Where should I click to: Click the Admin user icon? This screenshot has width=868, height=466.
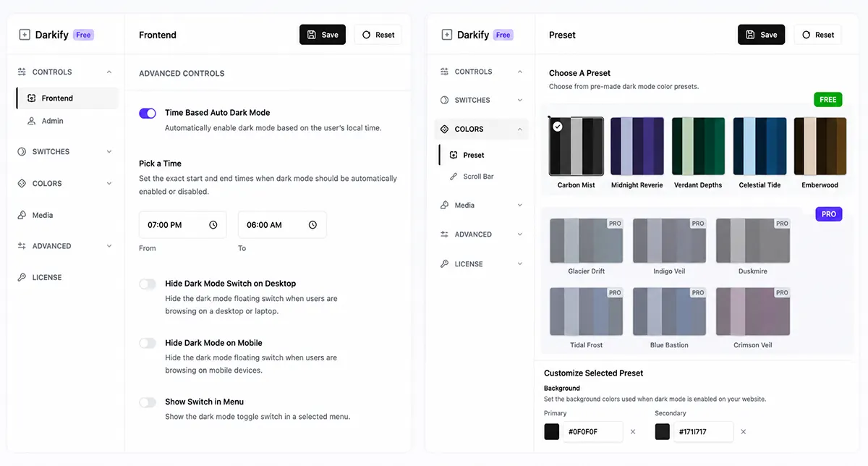pos(31,121)
